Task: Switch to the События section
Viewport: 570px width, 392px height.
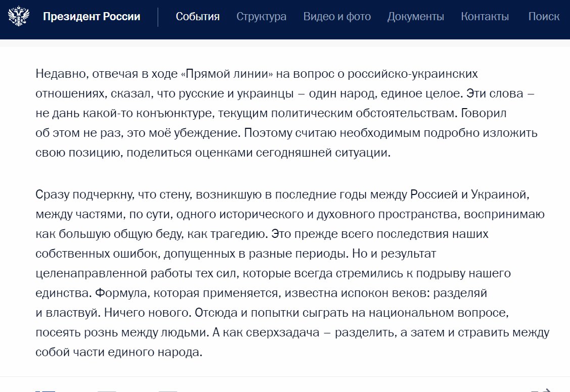Action: pyautogui.click(x=198, y=17)
